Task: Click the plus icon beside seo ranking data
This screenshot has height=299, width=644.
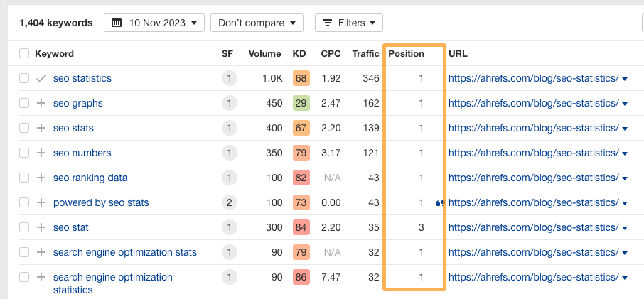Action: [x=41, y=178]
